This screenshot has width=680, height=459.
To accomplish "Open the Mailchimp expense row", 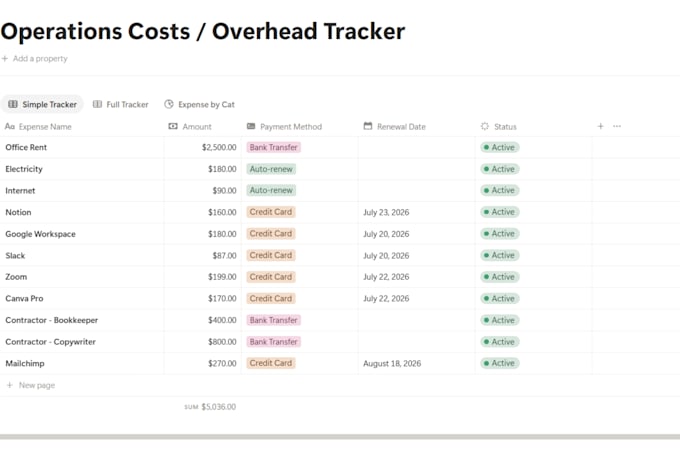I will pyautogui.click(x=25, y=364).
